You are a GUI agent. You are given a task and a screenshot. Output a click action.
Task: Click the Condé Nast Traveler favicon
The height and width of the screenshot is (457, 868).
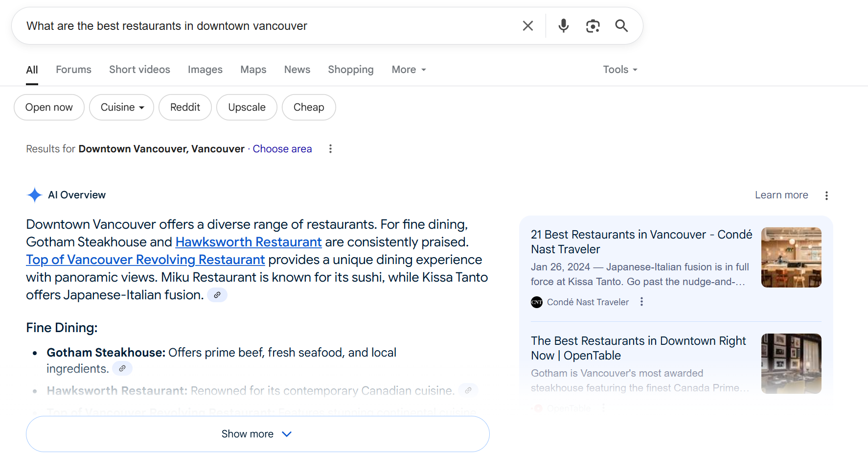point(536,302)
